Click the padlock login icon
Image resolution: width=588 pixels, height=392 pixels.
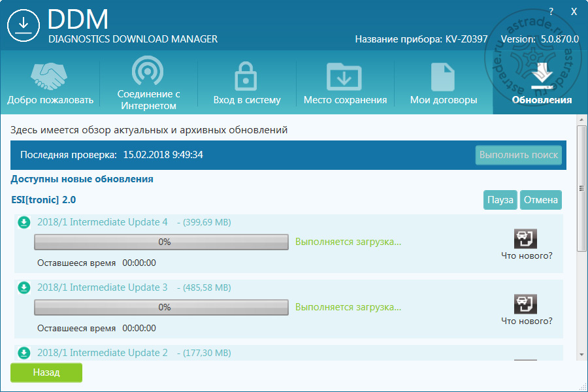(246, 76)
